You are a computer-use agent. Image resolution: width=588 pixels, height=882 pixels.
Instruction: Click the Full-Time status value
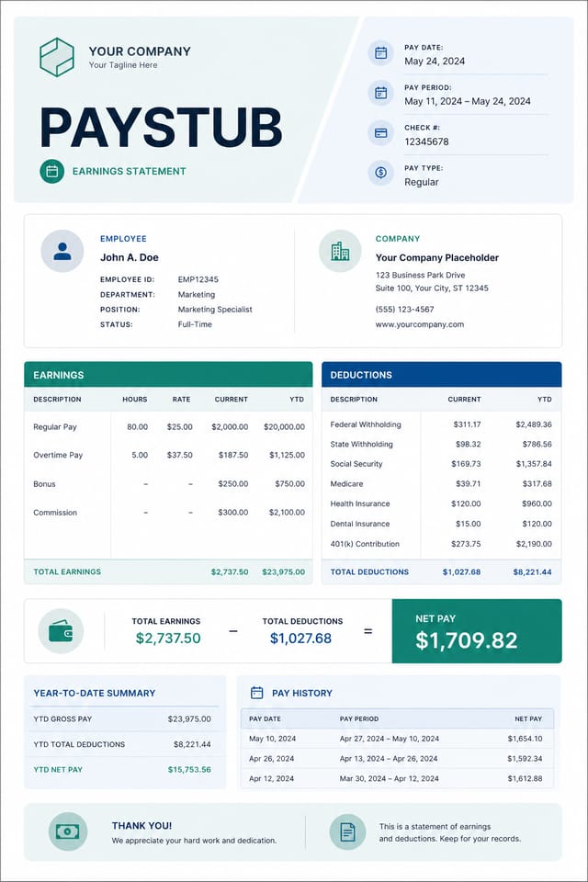pos(195,324)
